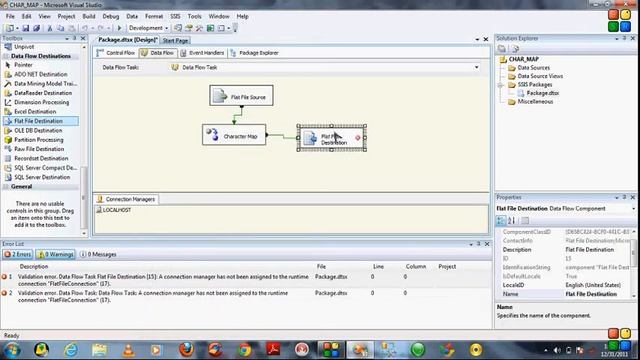Switch to the Start Page tab
The image size is (640, 360).
click(176, 40)
